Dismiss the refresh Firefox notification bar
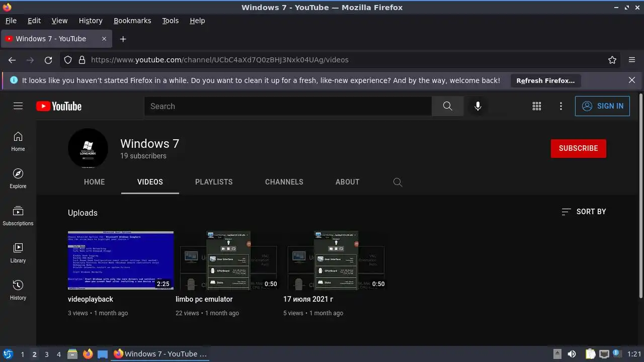Viewport: 644px width, 362px height. click(632, 80)
